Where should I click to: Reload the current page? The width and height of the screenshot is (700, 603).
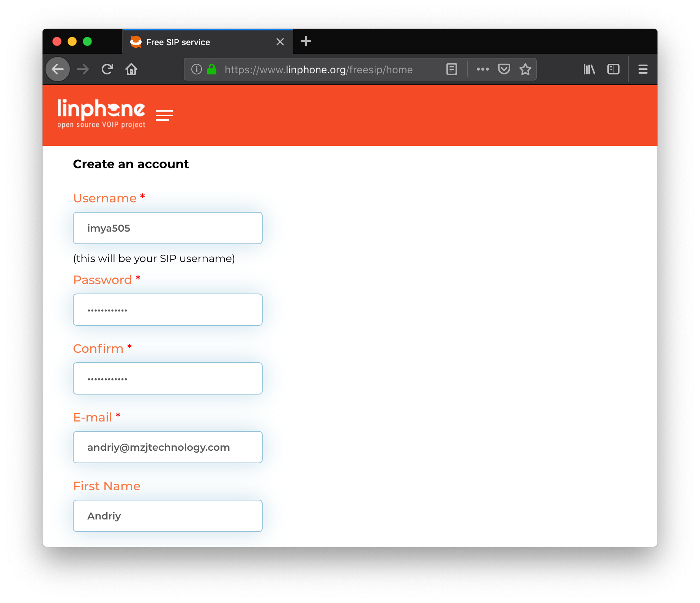pyautogui.click(x=107, y=69)
